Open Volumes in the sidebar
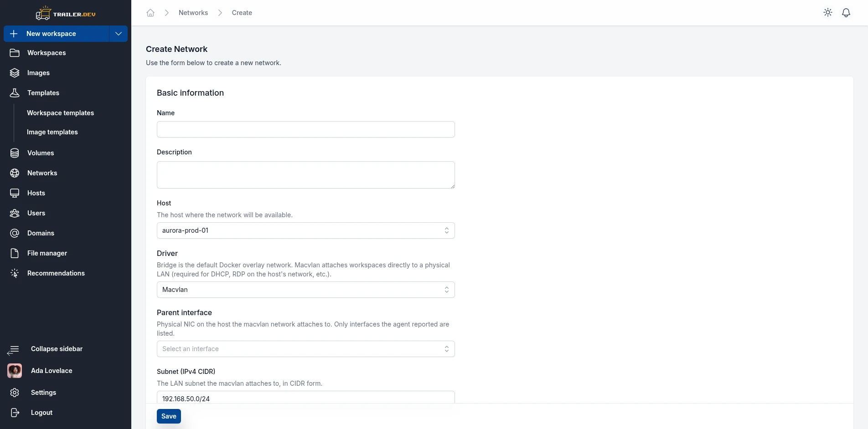 coord(41,153)
